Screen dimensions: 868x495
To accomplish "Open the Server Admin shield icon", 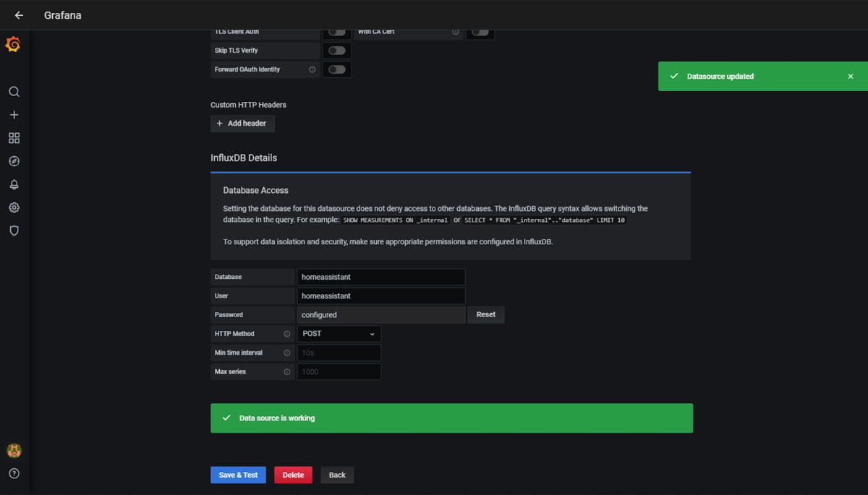I will pos(14,231).
